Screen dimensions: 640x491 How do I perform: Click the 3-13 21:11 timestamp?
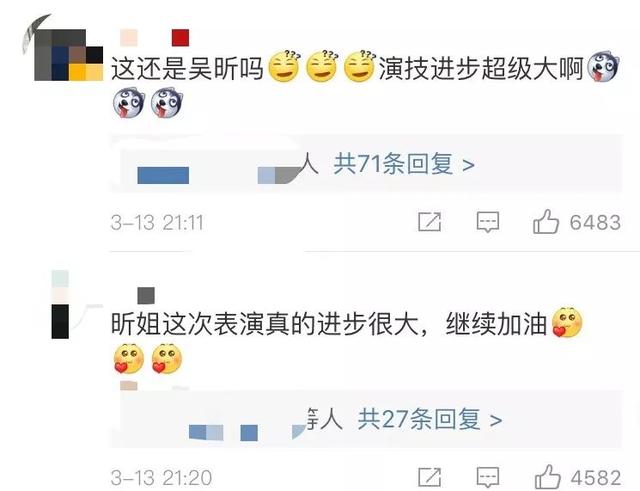pos(157,223)
